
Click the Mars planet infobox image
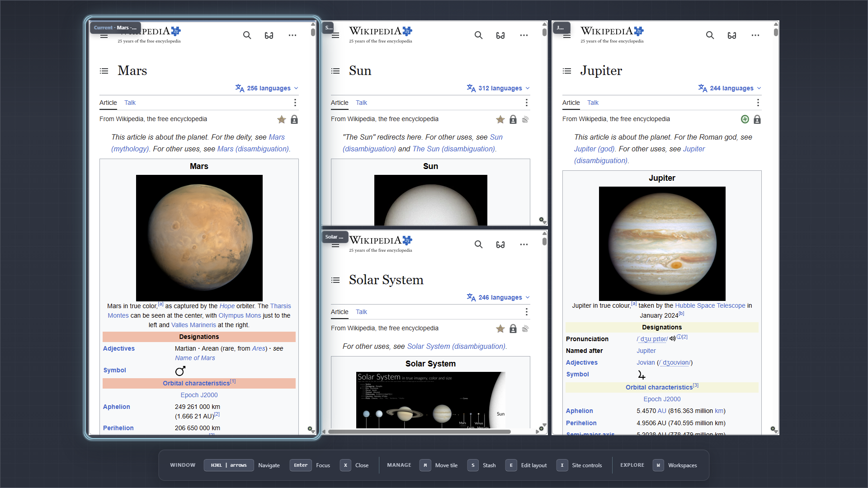tap(199, 238)
